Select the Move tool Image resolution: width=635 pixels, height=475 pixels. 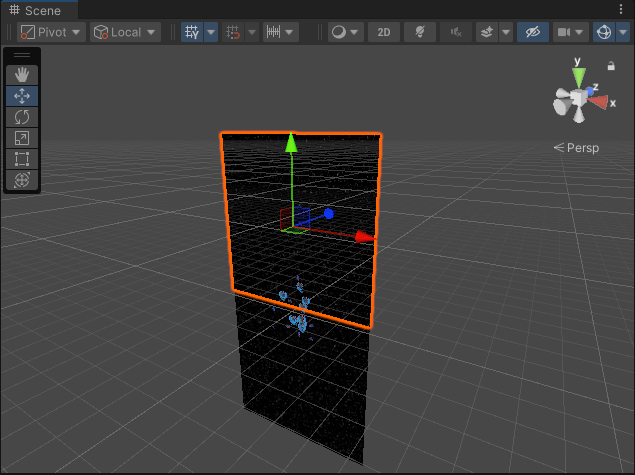(22, 96)
